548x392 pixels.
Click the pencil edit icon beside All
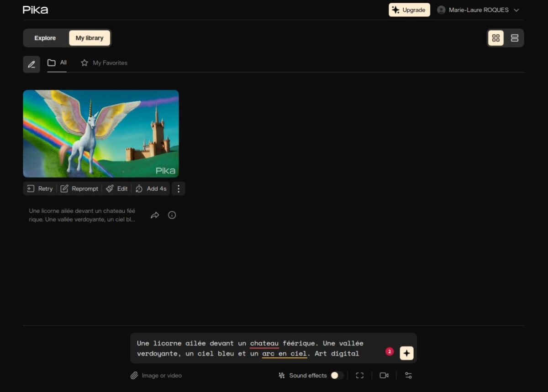pos(32,64)
